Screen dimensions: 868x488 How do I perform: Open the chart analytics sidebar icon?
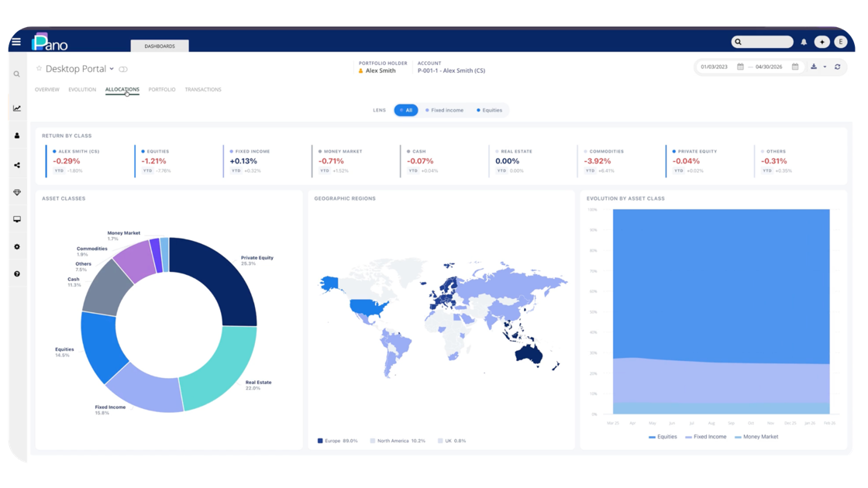[17, 108]
